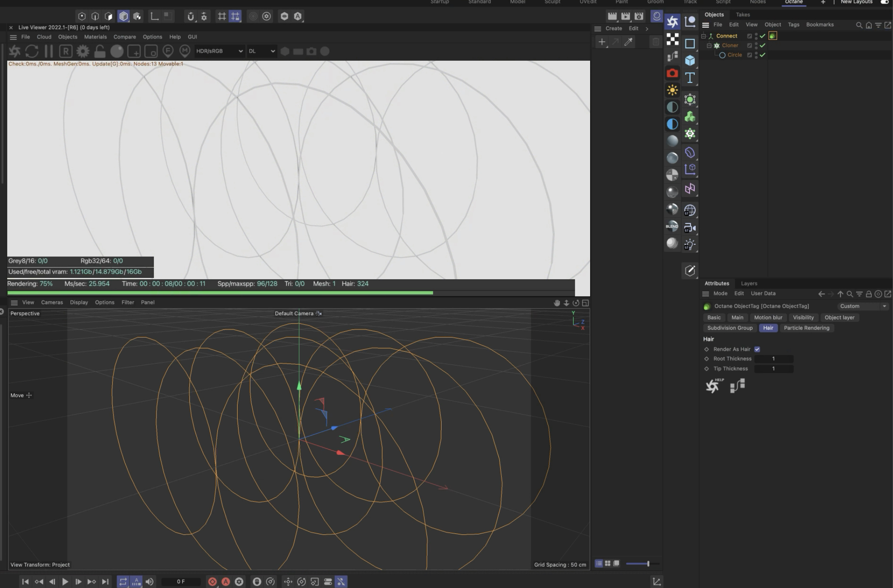Click the Root Thickness value field
This screenshot has height=588, width=893.
(774, 359)
